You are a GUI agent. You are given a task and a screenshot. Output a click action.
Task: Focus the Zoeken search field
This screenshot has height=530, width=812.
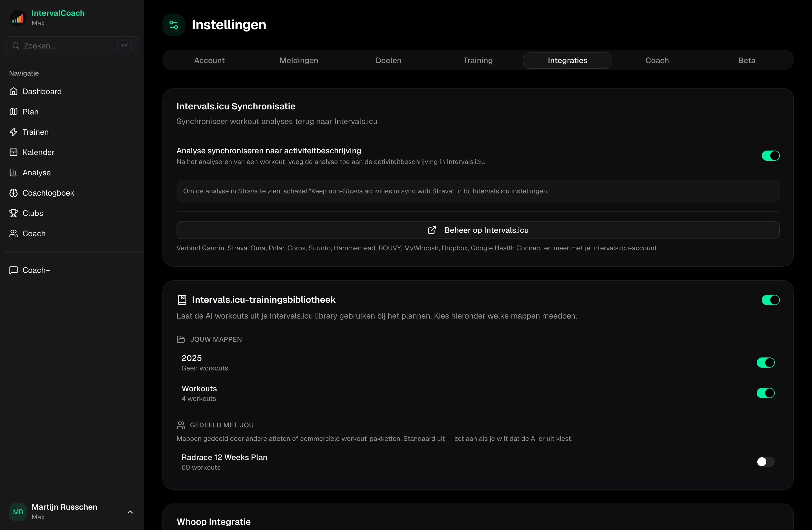72,46
